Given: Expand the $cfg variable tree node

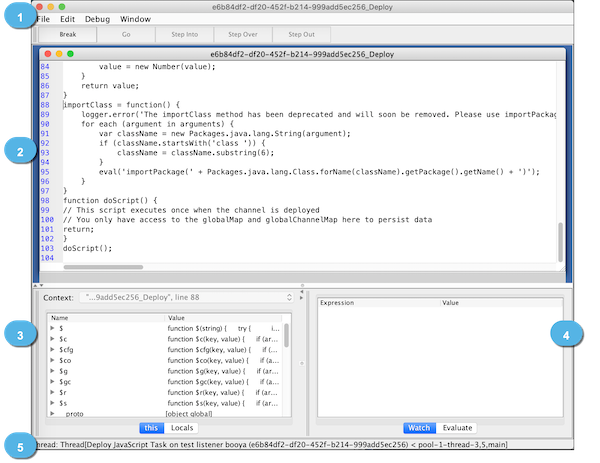Looking at the screenshot, I should [52, 352].
